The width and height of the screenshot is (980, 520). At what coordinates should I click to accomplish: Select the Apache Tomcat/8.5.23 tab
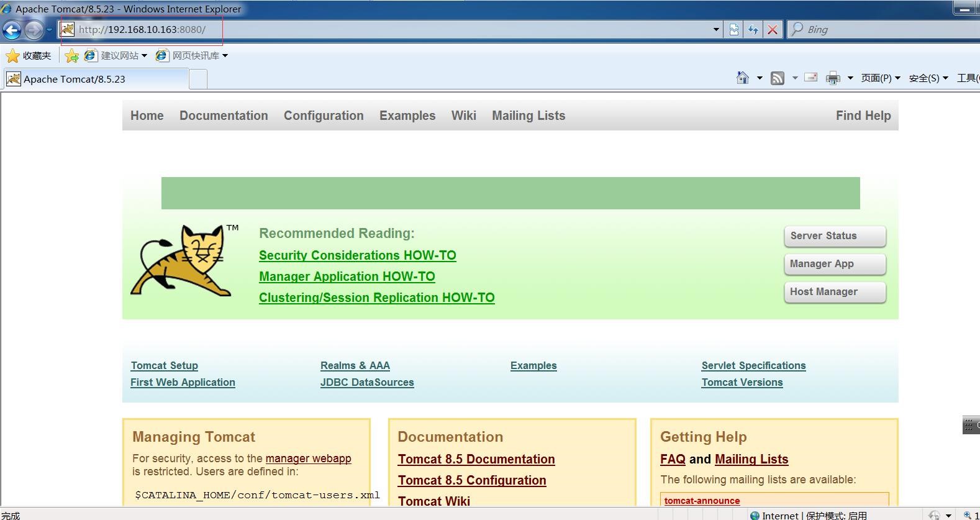tap(96, 79)
